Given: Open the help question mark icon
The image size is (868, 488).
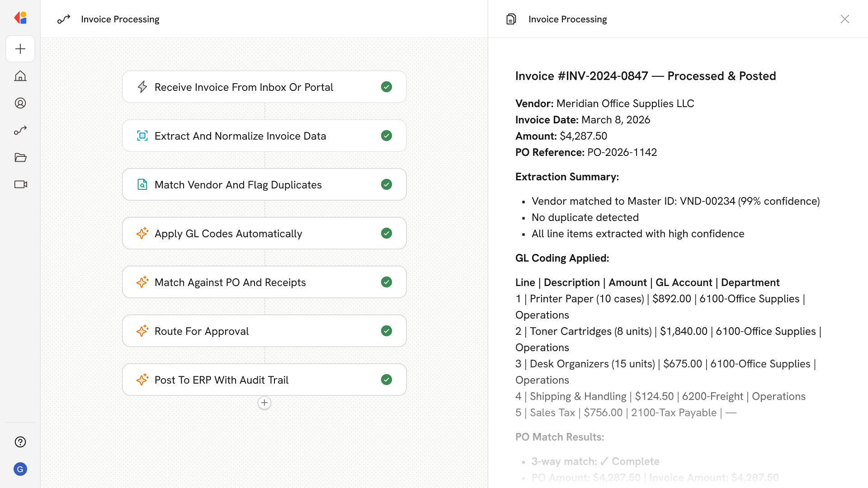Looking at the screenshot, I should click(x=20, y=442).
